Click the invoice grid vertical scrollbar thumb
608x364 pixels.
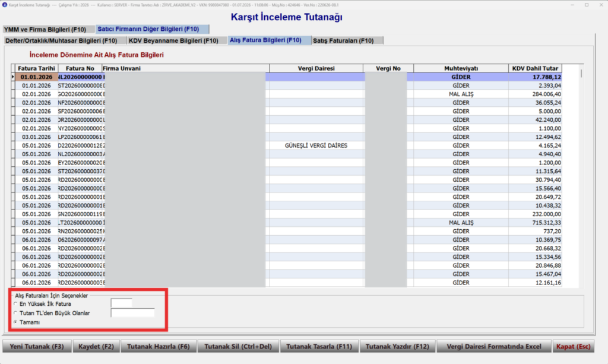point(581,73)
